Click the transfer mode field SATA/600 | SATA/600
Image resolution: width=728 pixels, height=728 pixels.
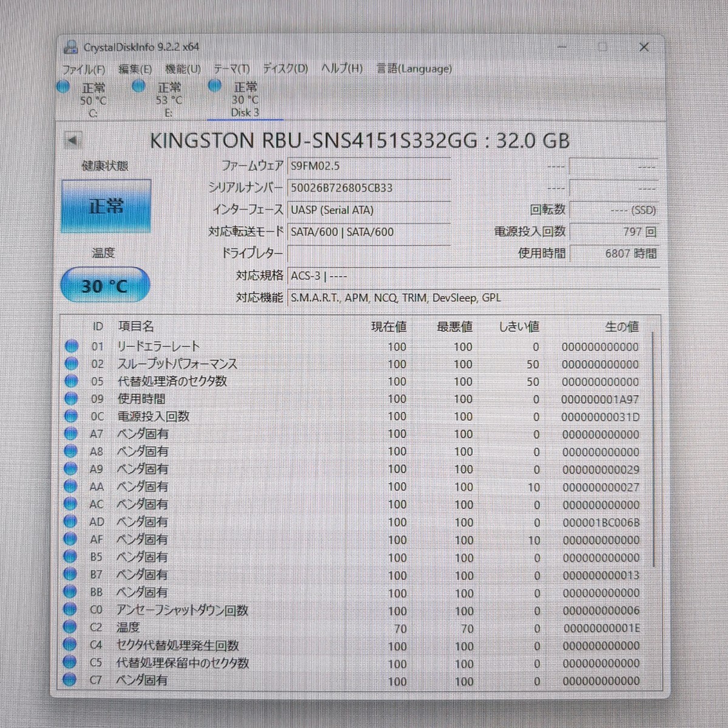(368, 232)
